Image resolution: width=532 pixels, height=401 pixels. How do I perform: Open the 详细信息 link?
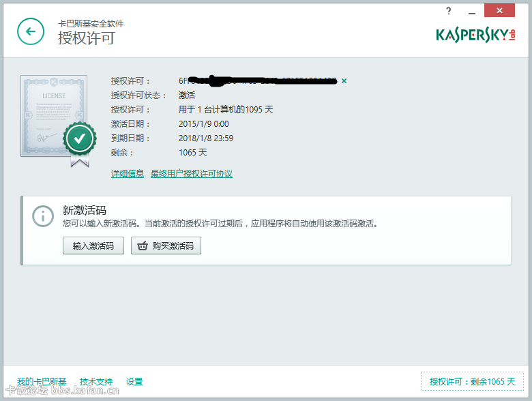coord(128,174)
